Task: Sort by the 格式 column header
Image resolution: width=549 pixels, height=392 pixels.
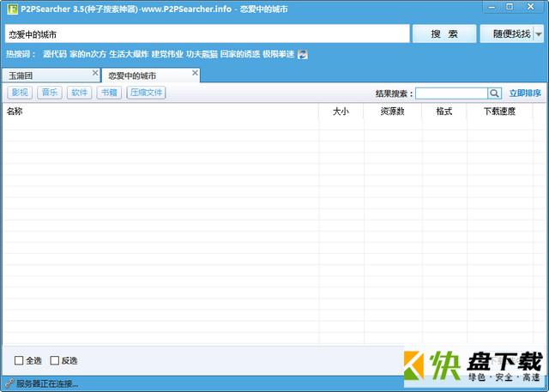Action: coord(444,112)
